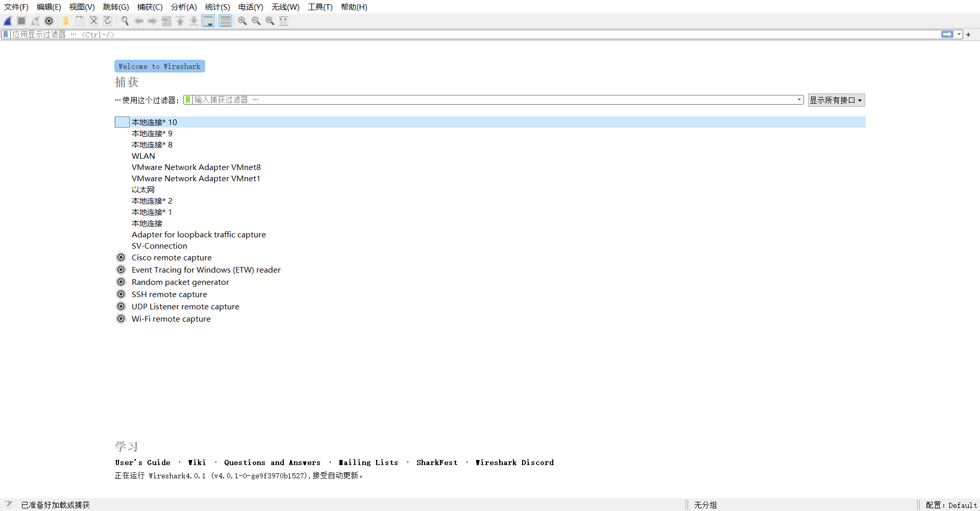Open Mailing Lists link
Screen dimensions: 980x511
pyautogui.click(x=369, y=463)
